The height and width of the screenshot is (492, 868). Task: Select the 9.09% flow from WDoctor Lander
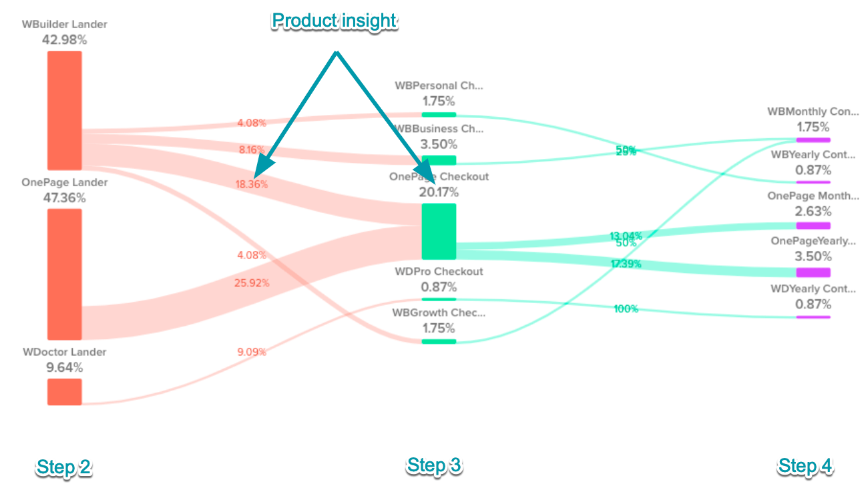coord(251,352)
